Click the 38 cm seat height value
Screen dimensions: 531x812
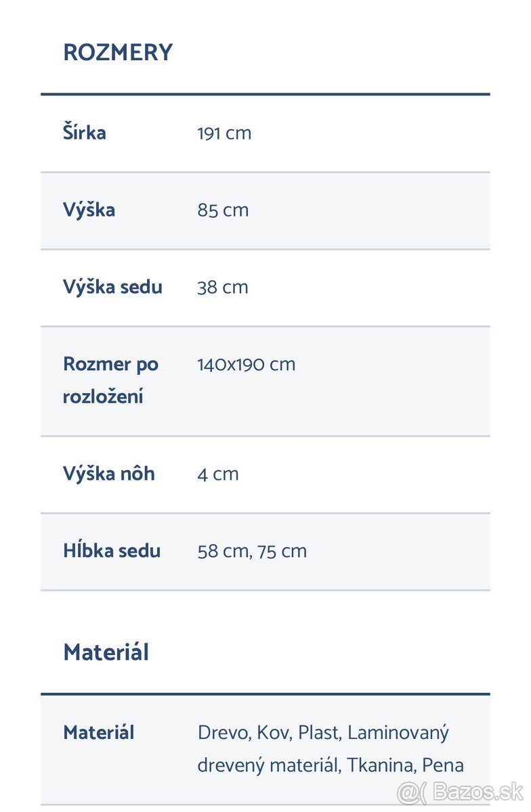(223, 288)
